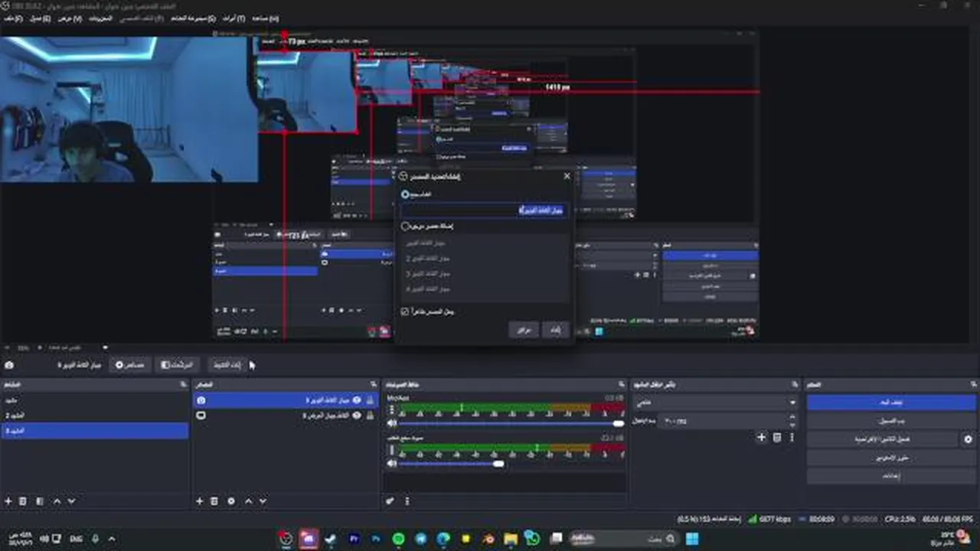The width and height of the screenshot is (980, 551).
Task: Pop out the Sources dock with its header icon
Action: tap(374, 384)
